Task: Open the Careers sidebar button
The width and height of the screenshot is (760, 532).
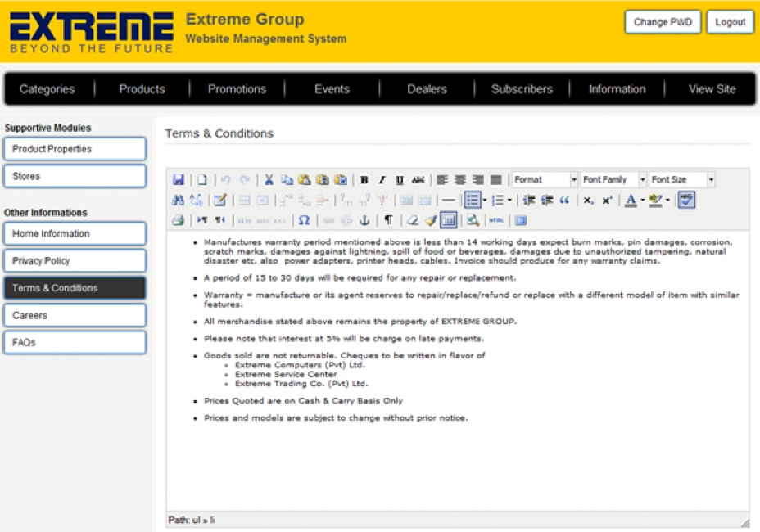Action: tap(75, 315)
